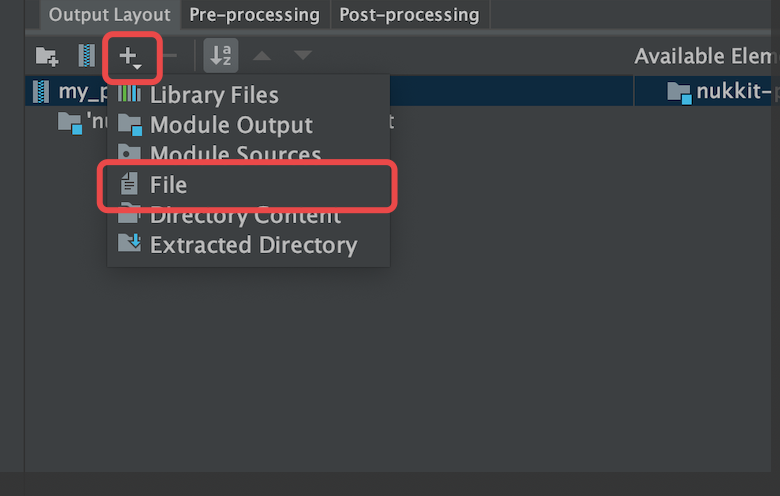Click the nukkit module icon under Available Elements

[679, 93]
